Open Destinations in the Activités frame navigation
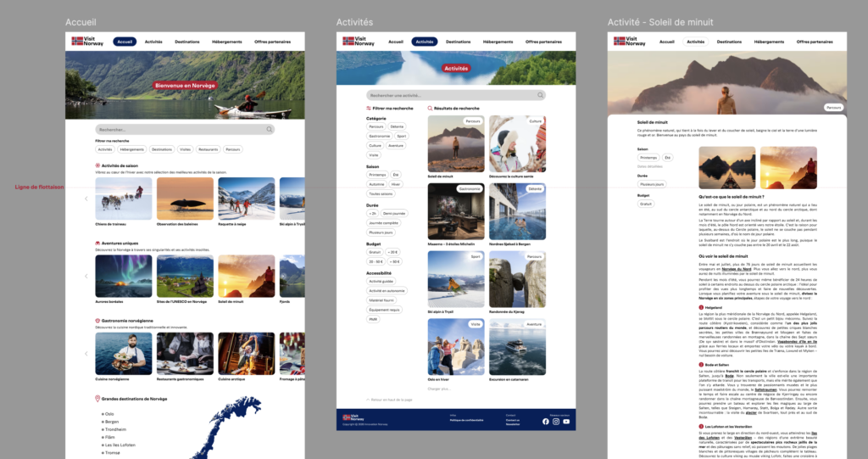Screen dimensions: 868x459 click(x=458, y=42)
